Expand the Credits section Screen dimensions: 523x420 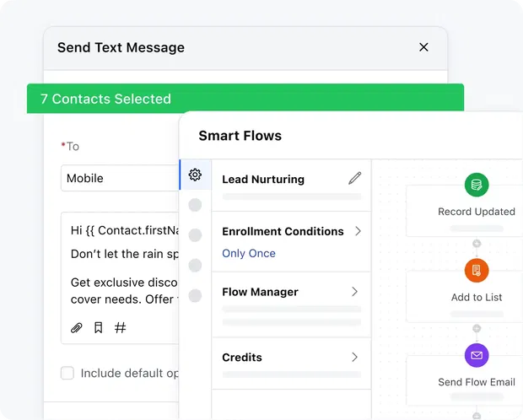tap(291, 358)
